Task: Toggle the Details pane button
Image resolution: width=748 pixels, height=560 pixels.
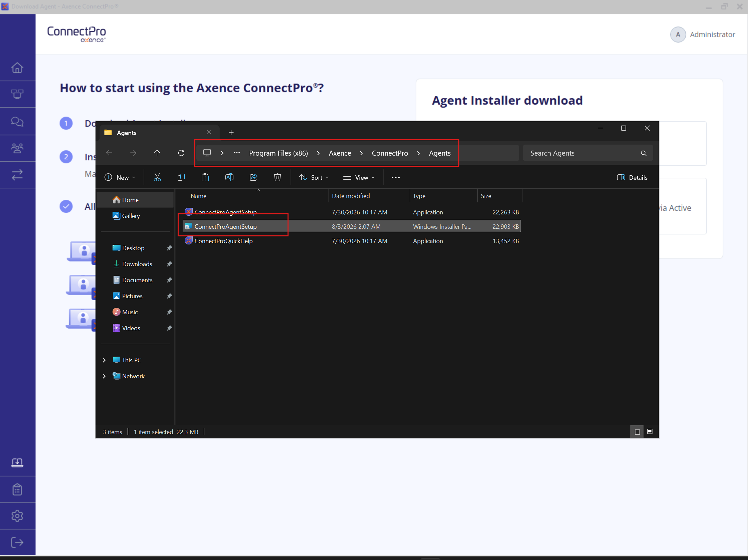Action: pyautogui.click(x=632, y=178)
